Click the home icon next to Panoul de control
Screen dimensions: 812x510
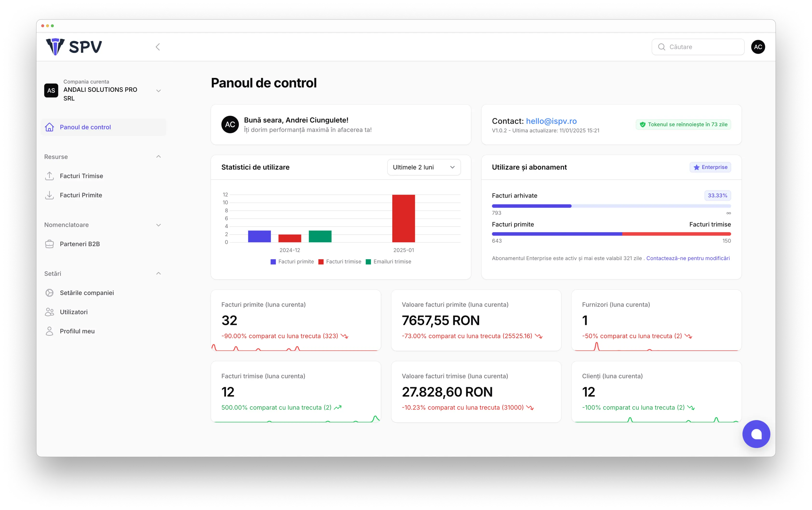49,127
